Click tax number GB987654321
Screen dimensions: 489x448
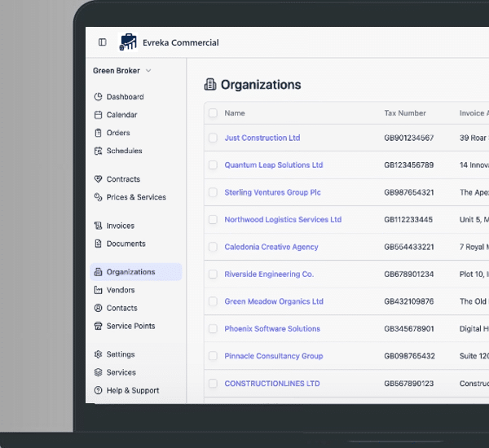[409, 192]
